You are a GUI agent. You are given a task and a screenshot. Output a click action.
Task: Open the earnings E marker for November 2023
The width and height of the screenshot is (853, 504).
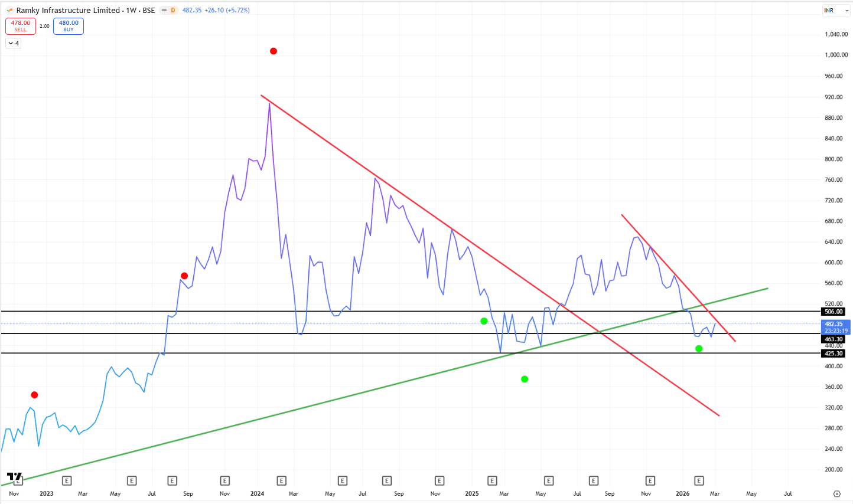pyautogui.click(x=224, y=481)
